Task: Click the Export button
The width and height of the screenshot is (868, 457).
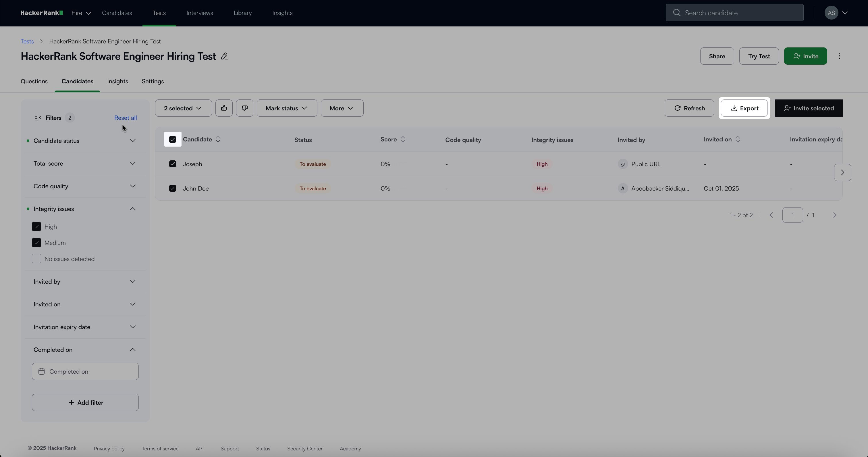Action: [744, 108]
